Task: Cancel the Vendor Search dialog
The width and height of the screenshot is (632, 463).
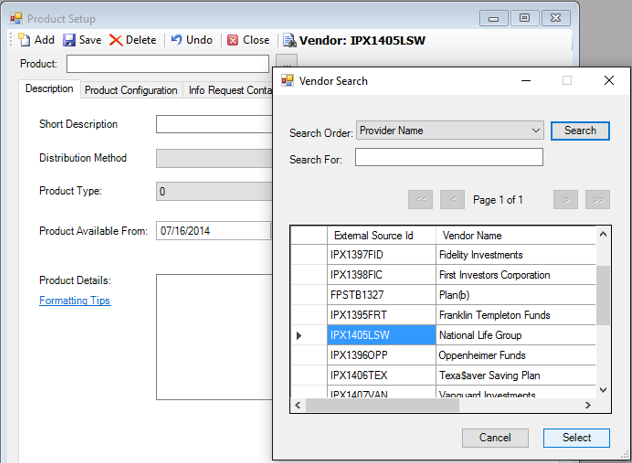Action: tap(495, 438)
